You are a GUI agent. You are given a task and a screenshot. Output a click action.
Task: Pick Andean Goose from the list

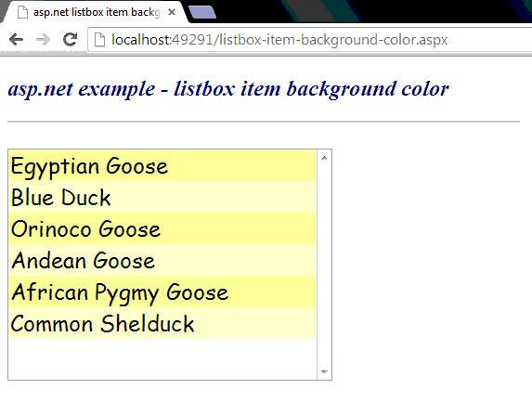click(162, 260)
